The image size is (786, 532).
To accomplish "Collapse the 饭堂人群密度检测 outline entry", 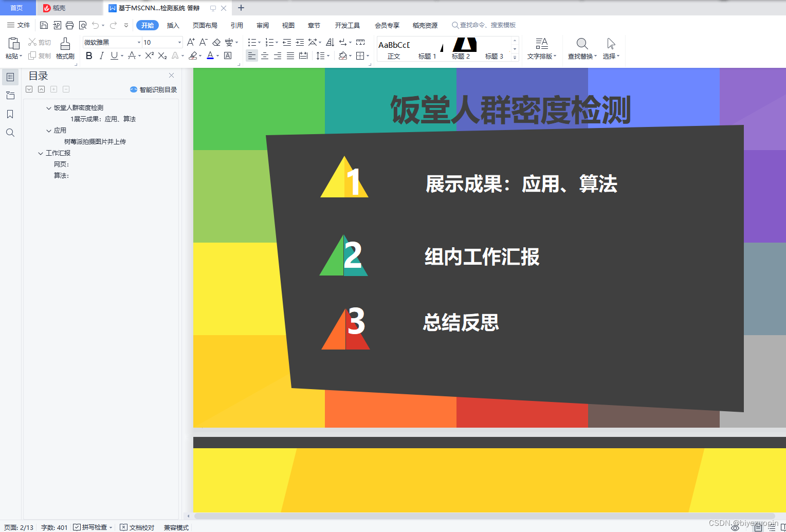I will [48, 107].
